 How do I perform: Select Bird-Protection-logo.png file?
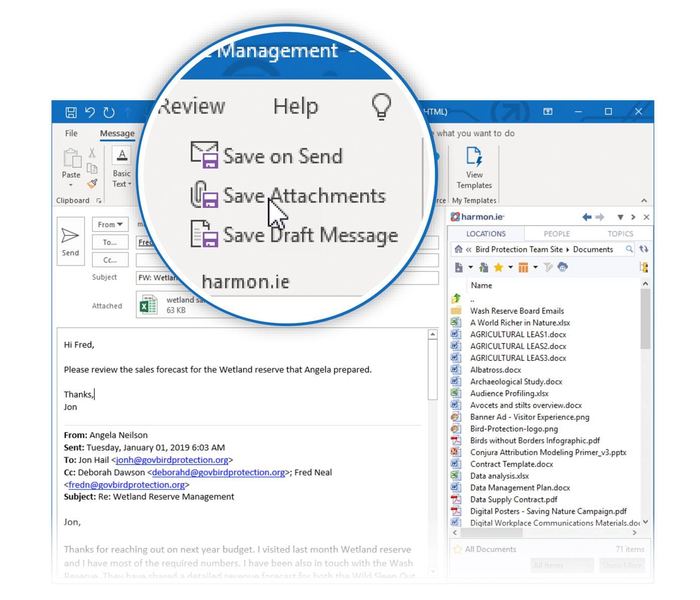(514, 429)
